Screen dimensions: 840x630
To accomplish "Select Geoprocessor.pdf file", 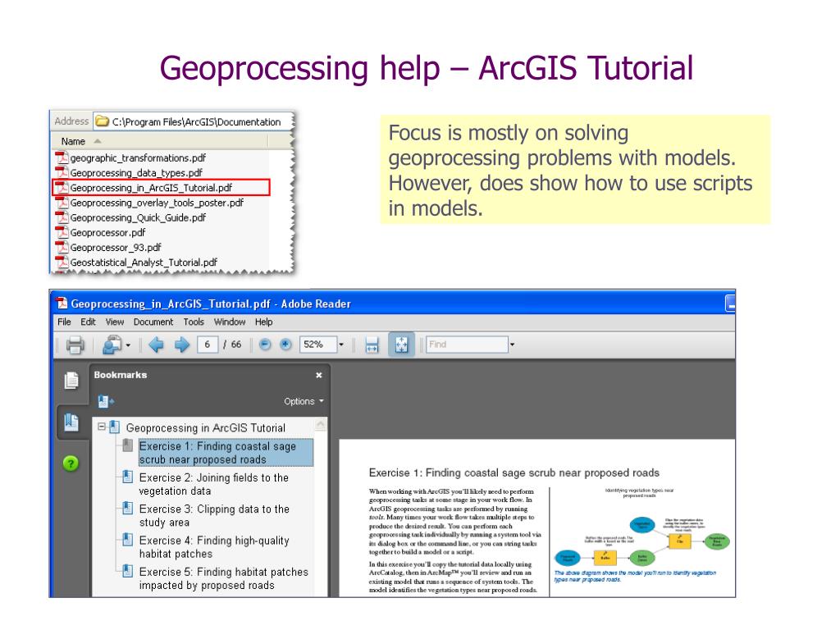I will click(x=107, y=233).
